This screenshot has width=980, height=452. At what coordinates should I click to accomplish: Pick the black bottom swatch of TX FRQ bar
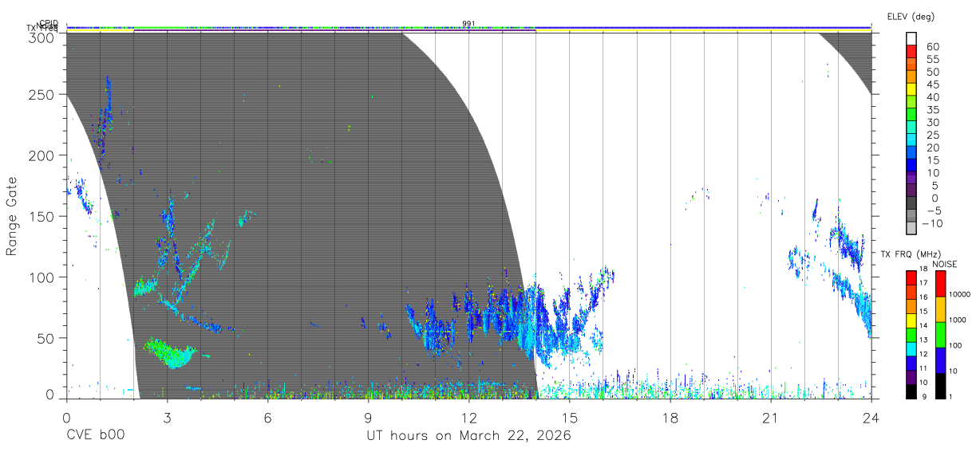(911, 391)
